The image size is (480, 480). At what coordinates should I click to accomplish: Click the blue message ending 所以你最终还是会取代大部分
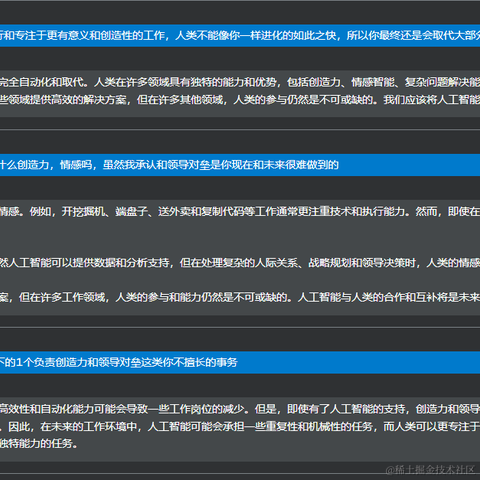click(x=240, y=35)
